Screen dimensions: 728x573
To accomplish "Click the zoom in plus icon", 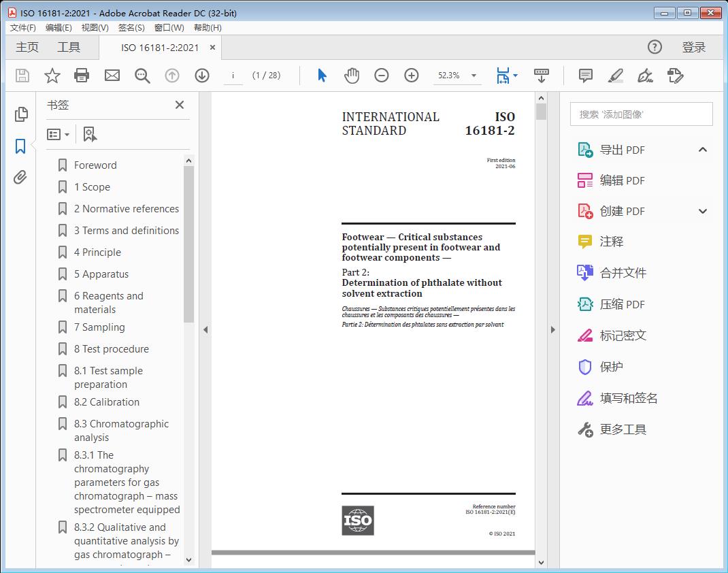I will click(x=412, y=76).
